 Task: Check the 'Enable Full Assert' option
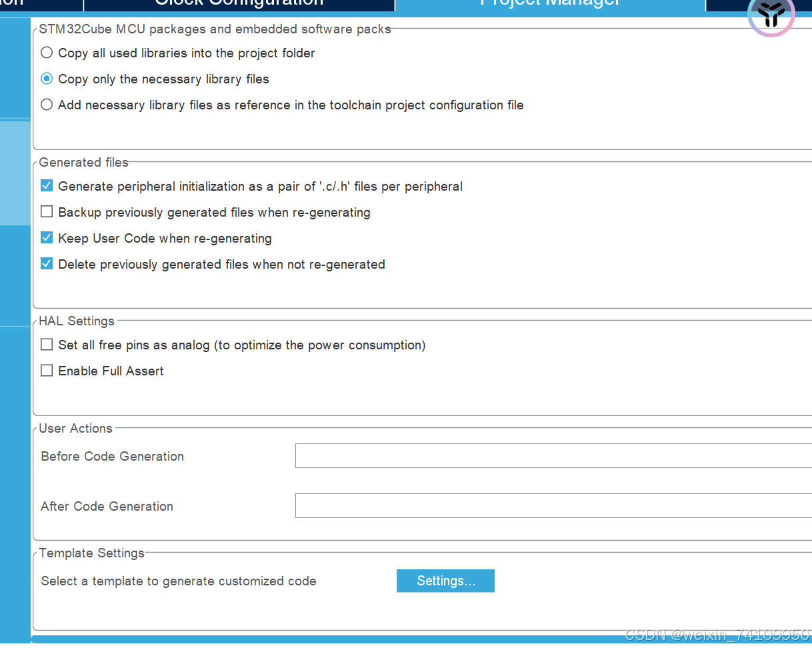click(x=47, y=371)
